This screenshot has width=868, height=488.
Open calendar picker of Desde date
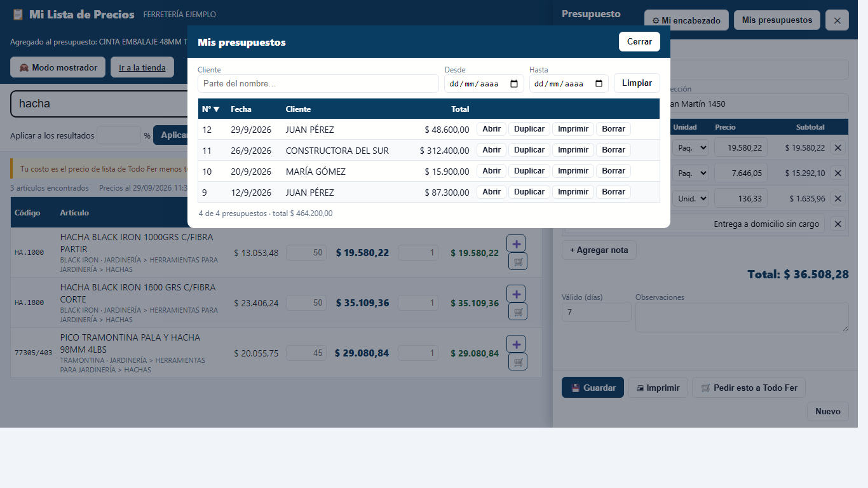[x=514, y=84]
